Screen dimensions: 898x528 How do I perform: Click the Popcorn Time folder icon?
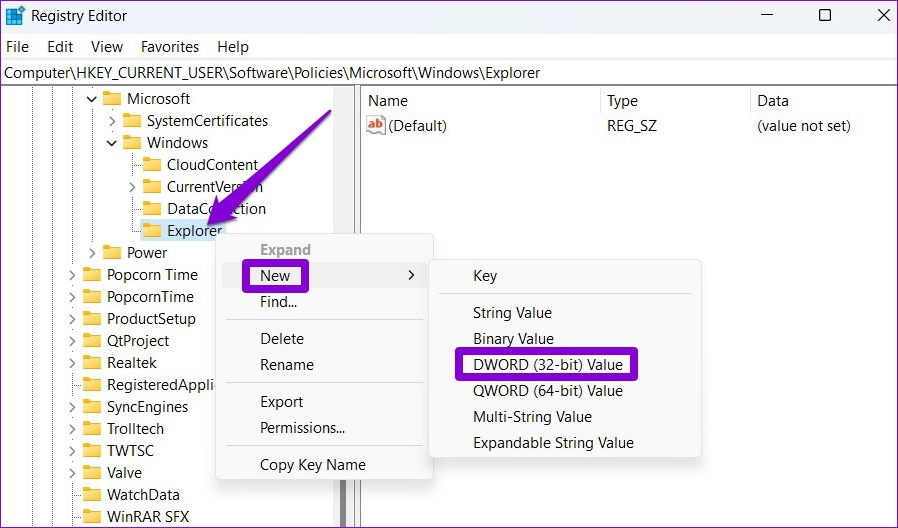tap(92, 275)
